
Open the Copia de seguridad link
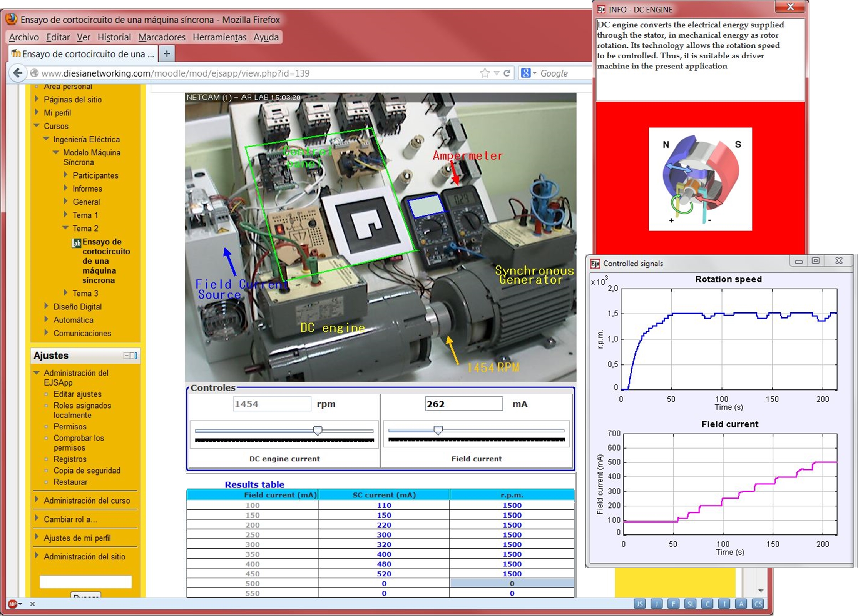click(x=87, y=471)
